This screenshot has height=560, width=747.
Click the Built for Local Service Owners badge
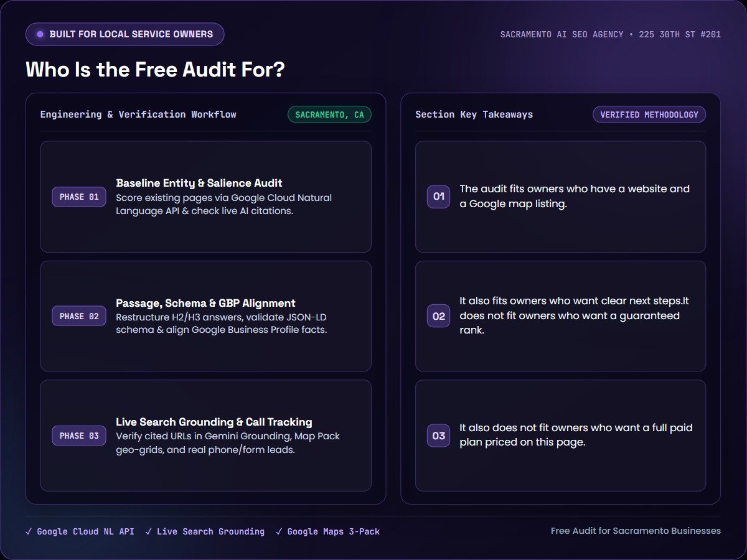click(x=125, y=34)
